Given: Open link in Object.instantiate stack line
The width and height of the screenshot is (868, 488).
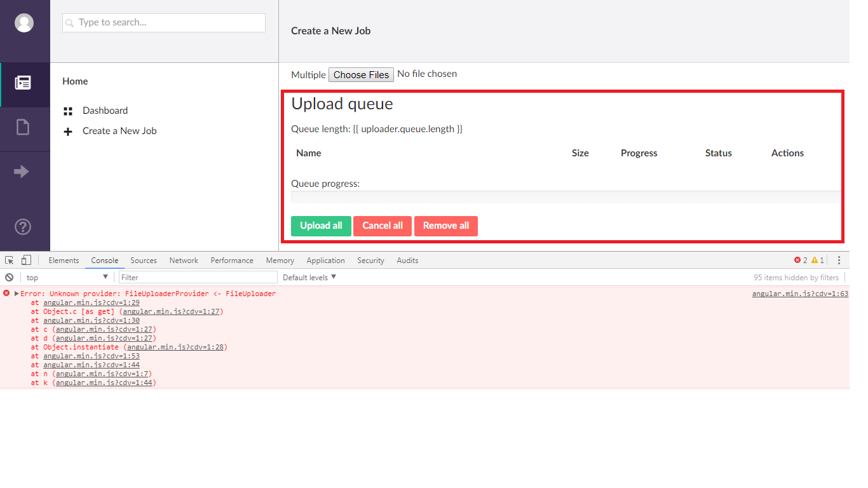Looking at the screenshot, I should click(x=175, y=347).
